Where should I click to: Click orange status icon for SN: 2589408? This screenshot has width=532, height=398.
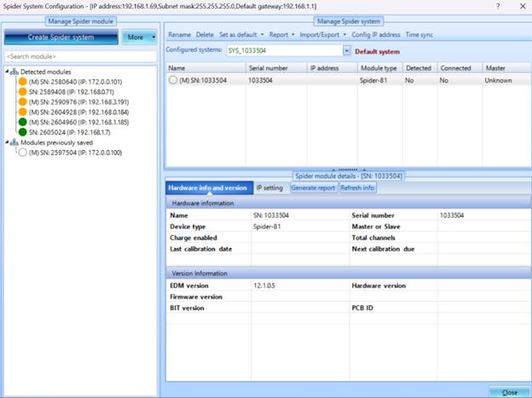click(x=23, y=92)
